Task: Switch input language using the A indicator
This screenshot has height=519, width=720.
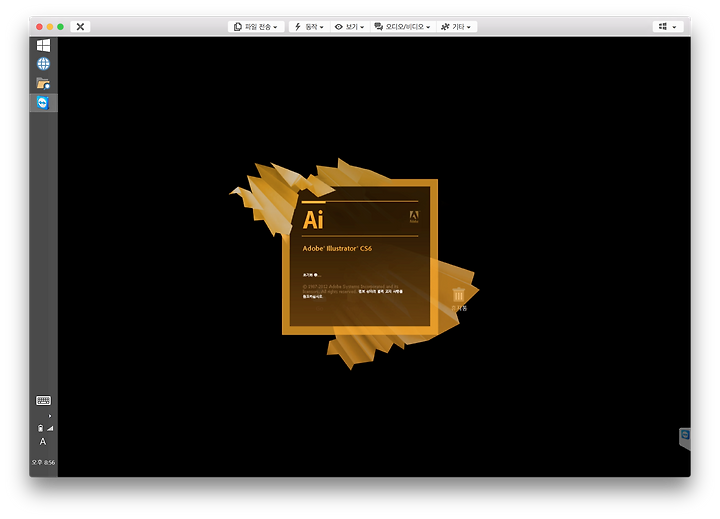Action: [43, 442]
